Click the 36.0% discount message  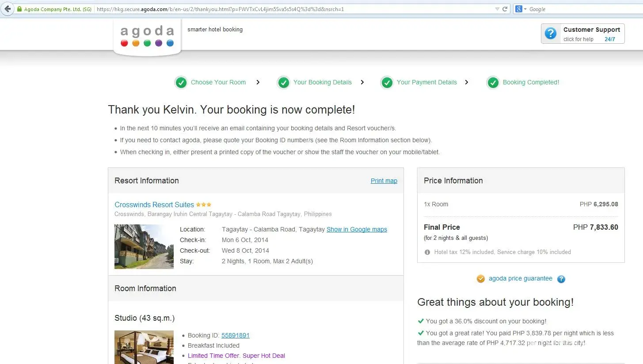(x=486, y=321)
